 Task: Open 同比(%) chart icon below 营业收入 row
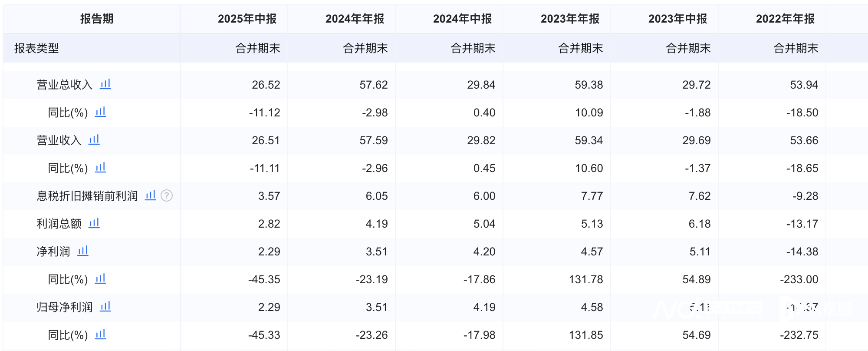coord(100,167)
